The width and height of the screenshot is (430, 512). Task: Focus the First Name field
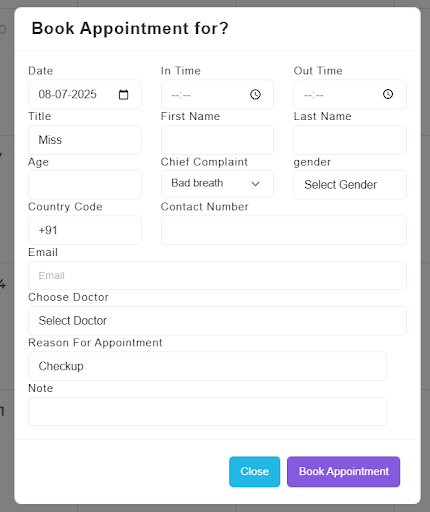click(217, 140)
